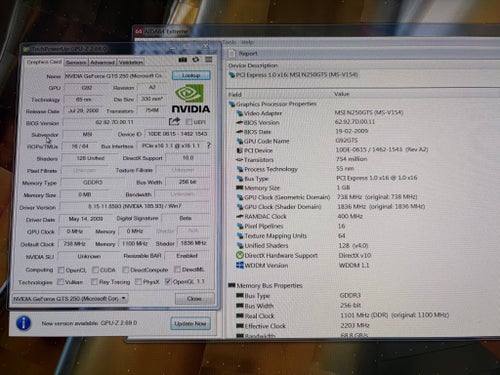Toggle the Vulkan checkbox

[60, 282]
